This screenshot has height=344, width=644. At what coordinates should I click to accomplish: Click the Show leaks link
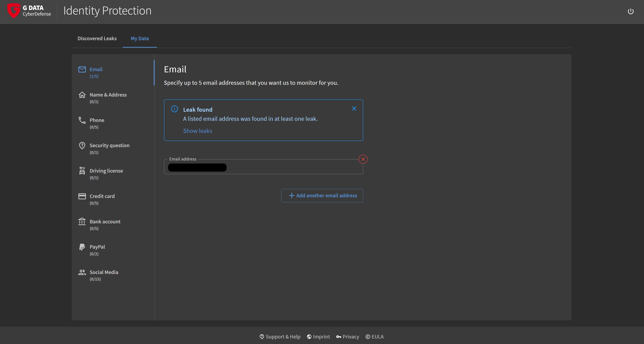coord(197,131)
